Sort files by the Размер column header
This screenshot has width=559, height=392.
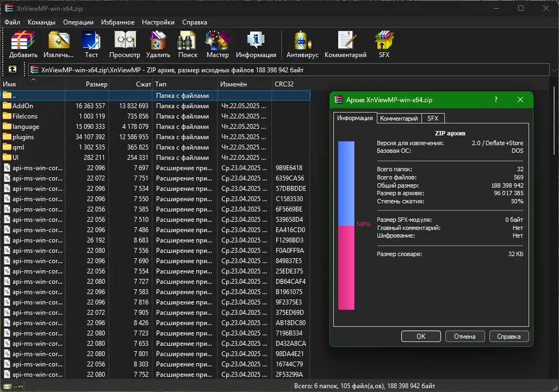pos(96,84)
